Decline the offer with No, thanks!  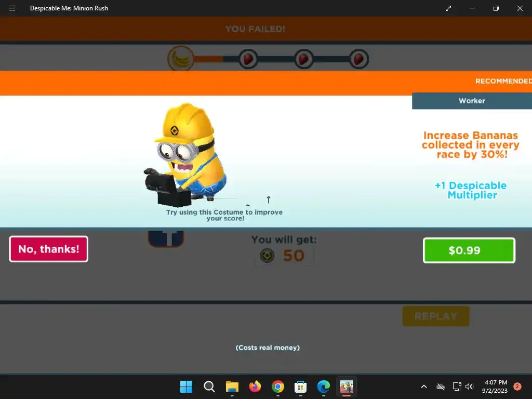48,249
